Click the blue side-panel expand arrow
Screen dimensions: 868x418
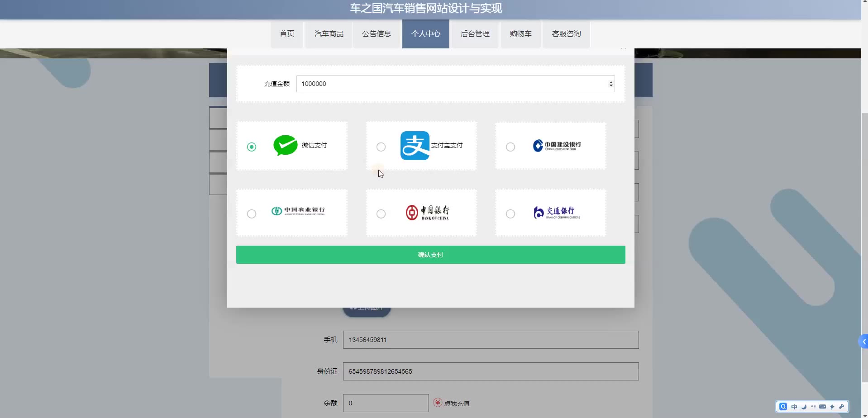(x=863, y=342)
